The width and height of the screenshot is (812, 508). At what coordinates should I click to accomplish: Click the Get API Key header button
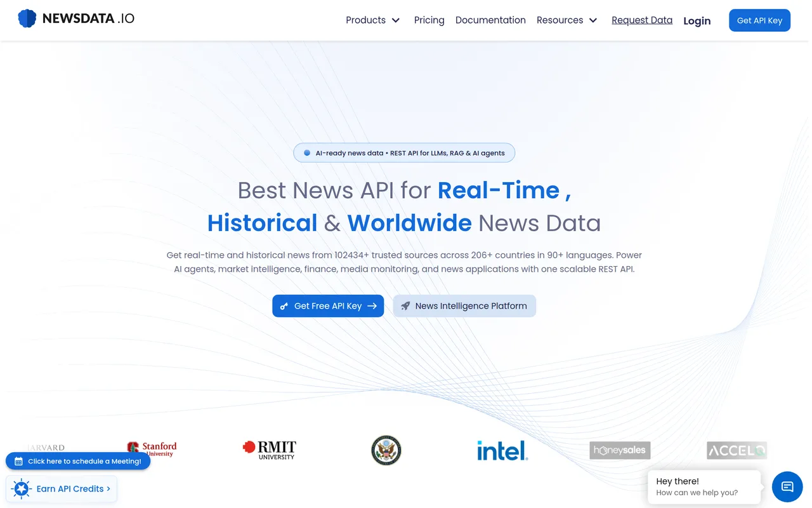759,20
